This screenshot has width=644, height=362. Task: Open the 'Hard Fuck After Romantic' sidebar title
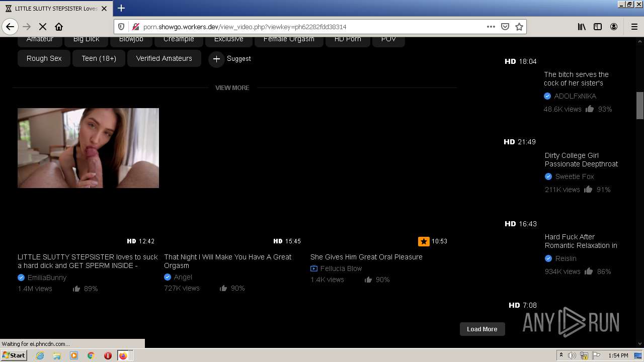581,241
